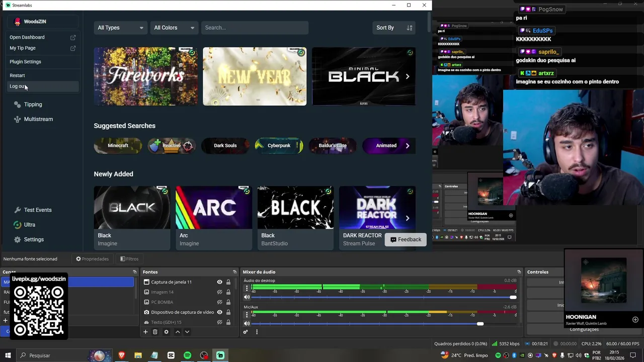The width and height of the screenshot is (644, 362).
Task: Click the Filtros button
Action: (x=129, y=259)
